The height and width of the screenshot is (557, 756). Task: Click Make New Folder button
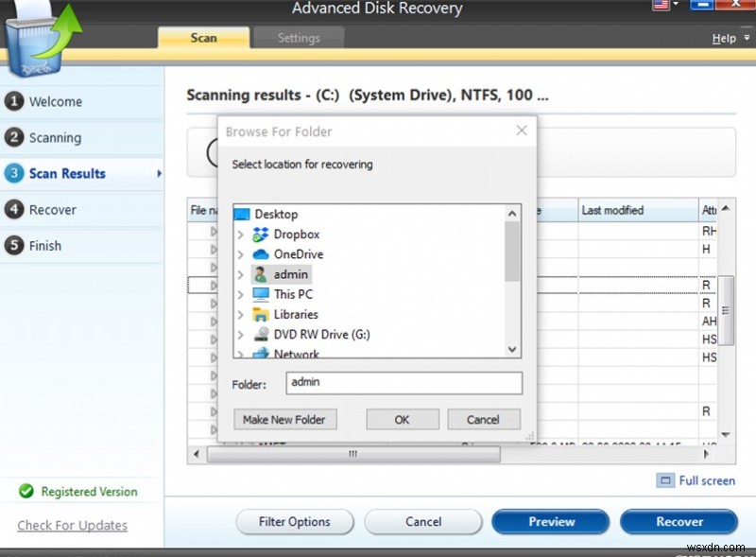[285, 420]
